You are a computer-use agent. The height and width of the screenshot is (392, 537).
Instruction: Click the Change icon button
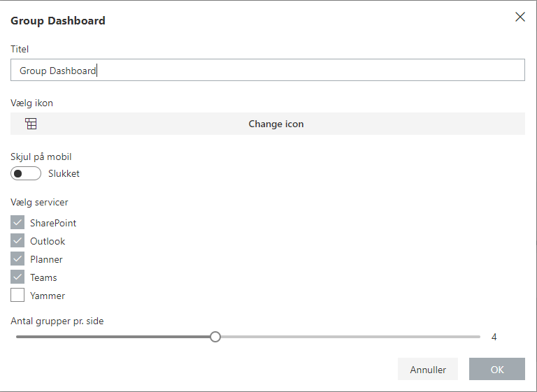pyautogui.click(x=268, y=124)
